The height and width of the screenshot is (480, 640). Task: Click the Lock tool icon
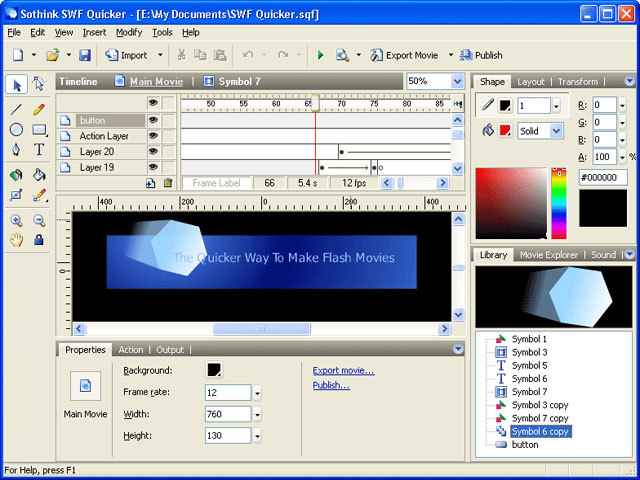coord(39,240)
